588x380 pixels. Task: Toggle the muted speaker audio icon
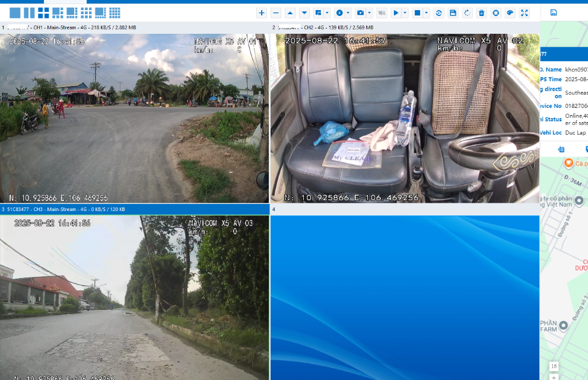click(x=382, y=13)
